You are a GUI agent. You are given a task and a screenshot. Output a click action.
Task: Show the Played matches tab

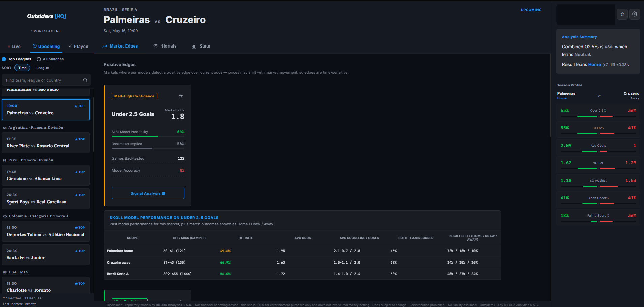pos(79,47)
